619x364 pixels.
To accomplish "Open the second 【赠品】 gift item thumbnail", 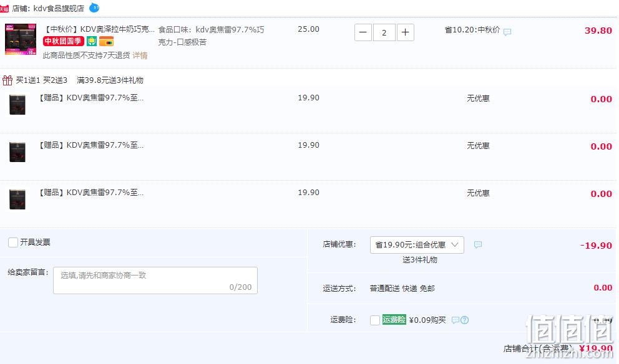I will tap(17, 152).
